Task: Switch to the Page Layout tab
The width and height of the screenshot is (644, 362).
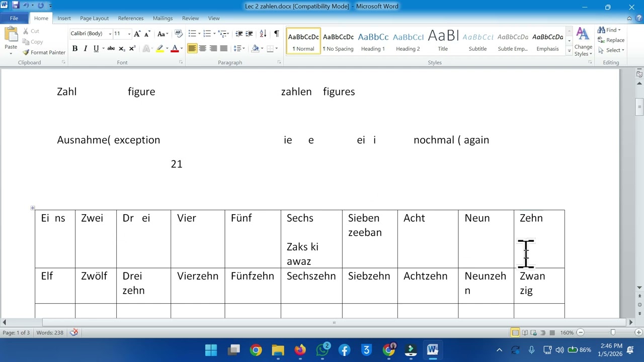Action: pyautogui.click(x=94, y=18)
